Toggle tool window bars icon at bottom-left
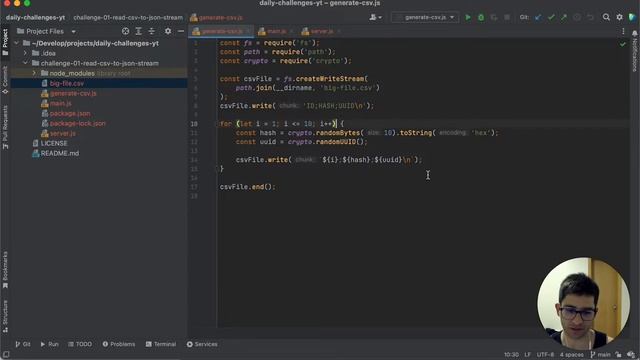 point(6,354)
